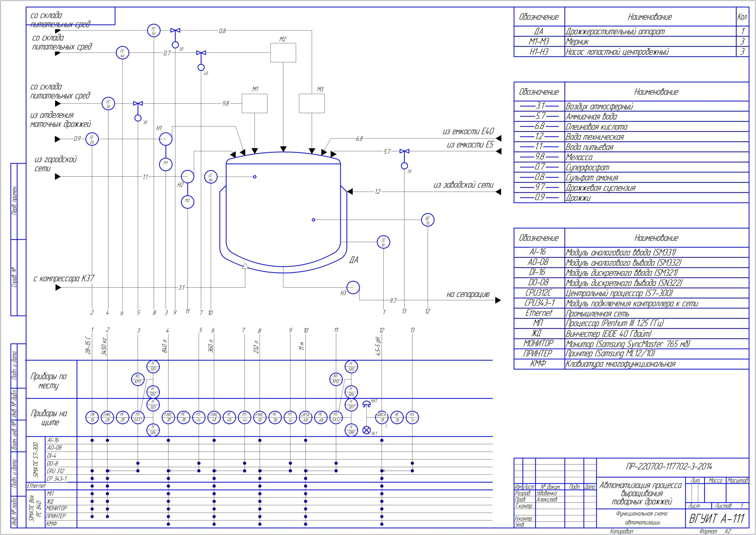Click the pump H2 circle

187,177
